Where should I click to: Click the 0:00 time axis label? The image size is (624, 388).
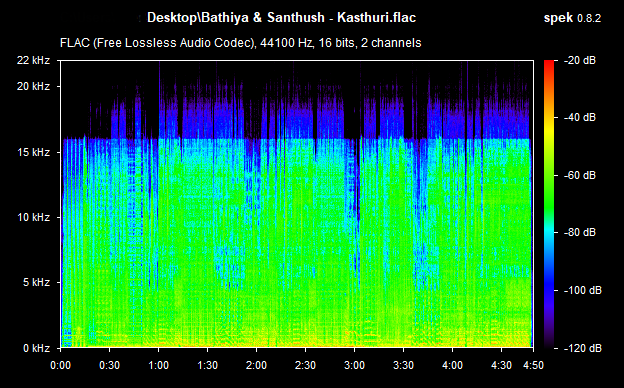[x=60, y=365]
